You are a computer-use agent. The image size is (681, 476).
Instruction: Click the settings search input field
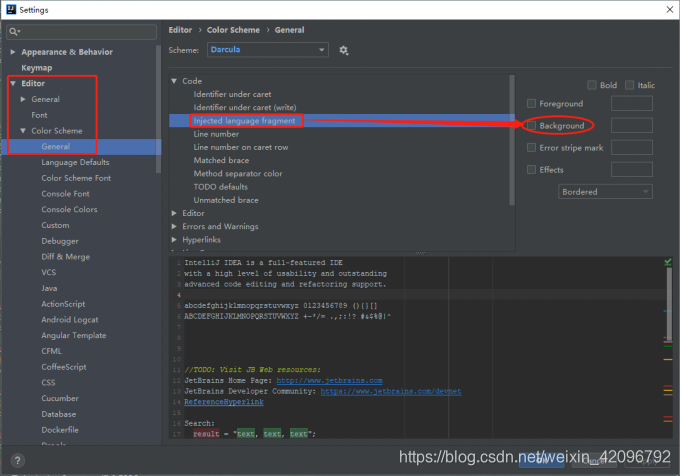click(x=82, y=32)
